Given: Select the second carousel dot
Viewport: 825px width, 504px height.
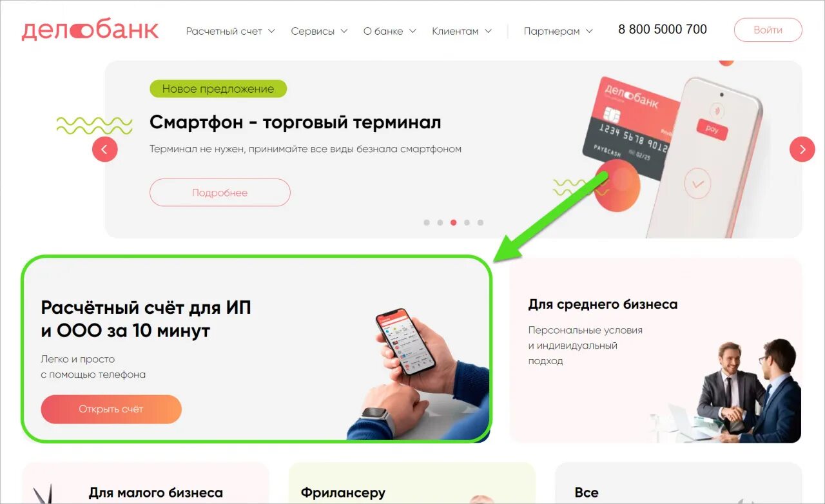Looking at the screenshot, I should (x=440, y=222).
